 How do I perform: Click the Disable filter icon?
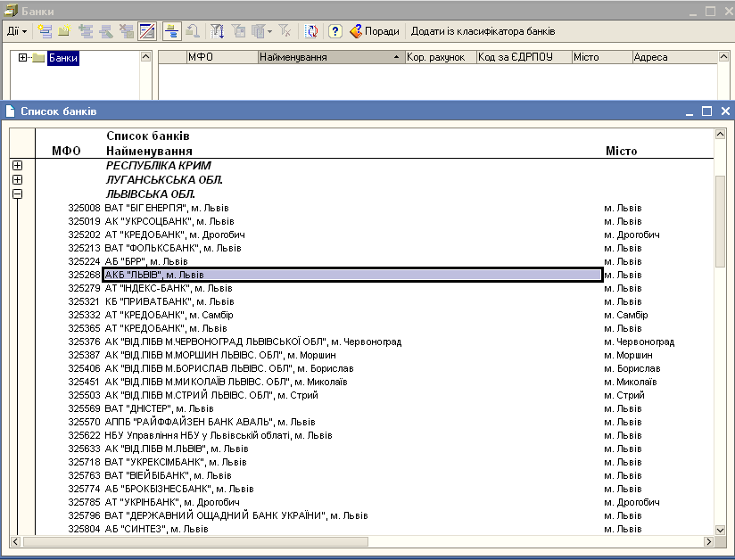coord(285,31)
